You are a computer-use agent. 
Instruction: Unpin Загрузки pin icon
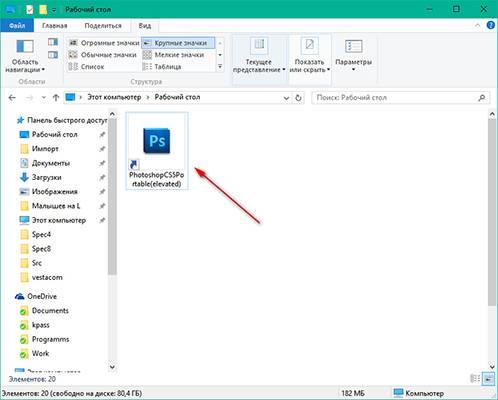point(102,178)
